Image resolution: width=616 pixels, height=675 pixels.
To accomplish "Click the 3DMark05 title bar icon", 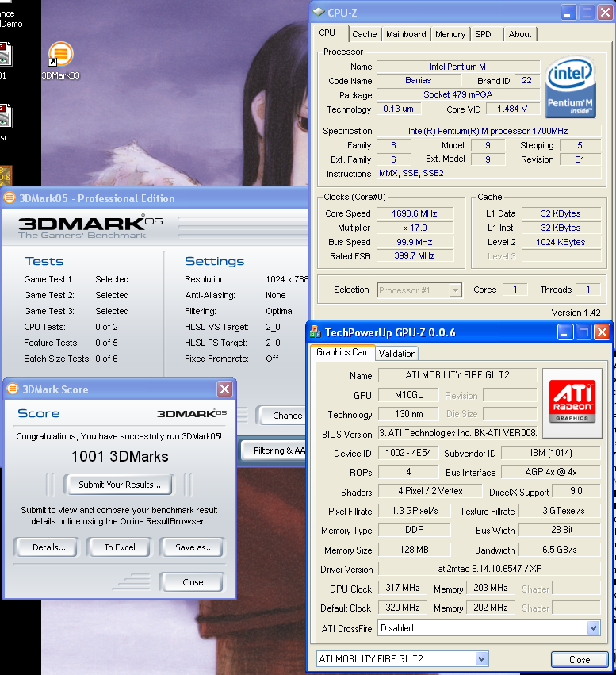I will coord(10,198).
